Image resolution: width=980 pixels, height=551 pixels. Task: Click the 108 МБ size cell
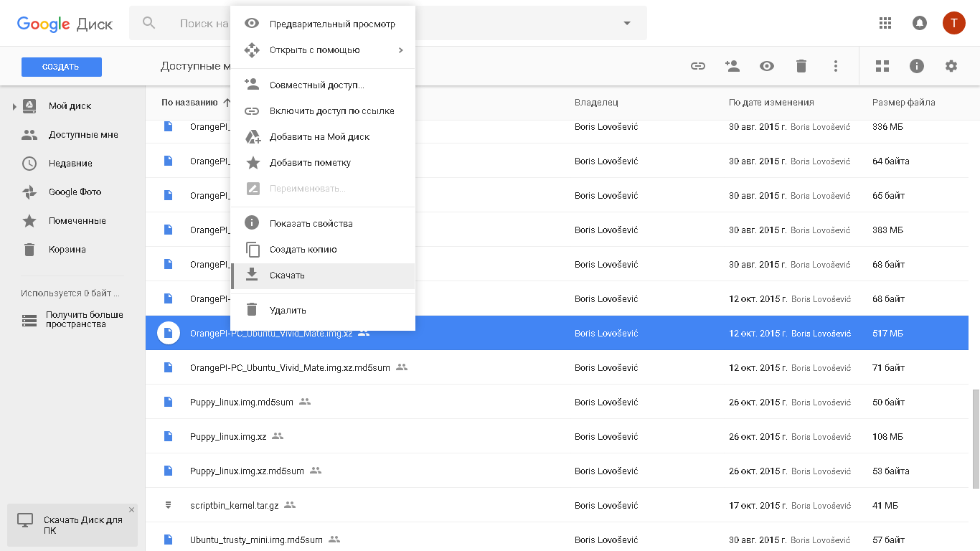(x=887, y=436)
